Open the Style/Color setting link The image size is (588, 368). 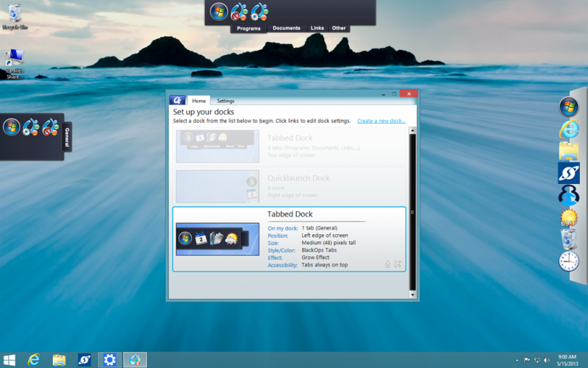(x=282, y=250)
